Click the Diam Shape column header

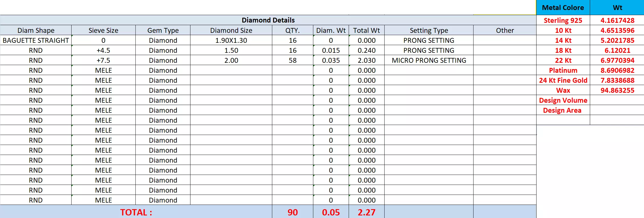36,30
